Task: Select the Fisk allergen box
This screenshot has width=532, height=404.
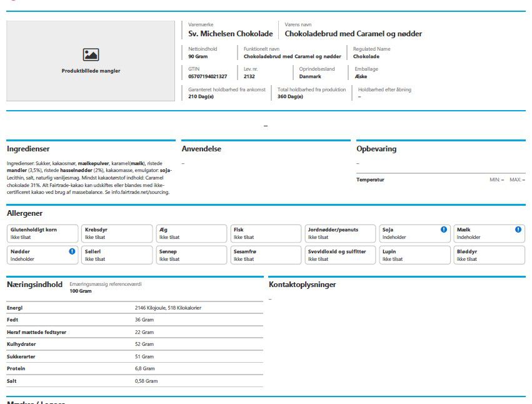Action: [266, 233]
